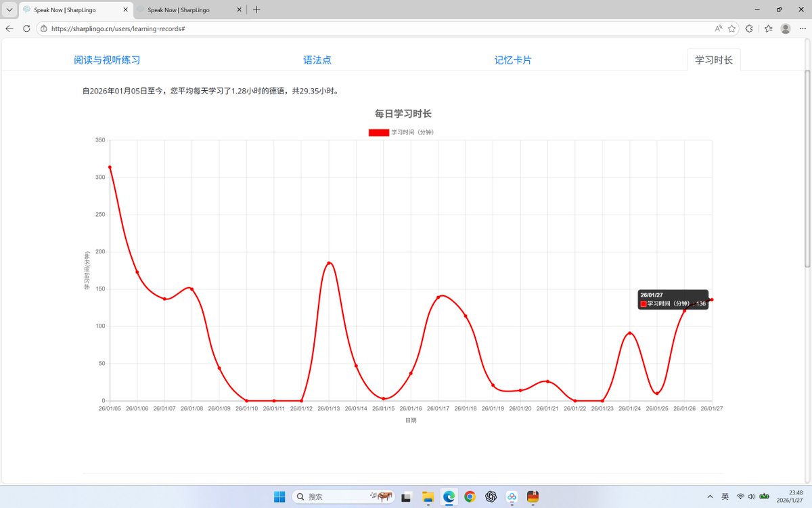Open Task View from taskbar

pyautogui.click(x=406, y=496)
